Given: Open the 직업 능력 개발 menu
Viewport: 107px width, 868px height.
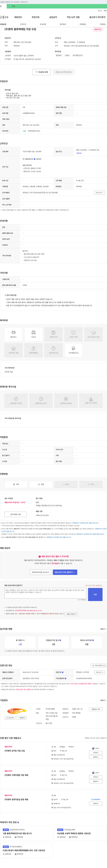Looking at the screenshot, I should pyautogui.click(x=73, y=17).
